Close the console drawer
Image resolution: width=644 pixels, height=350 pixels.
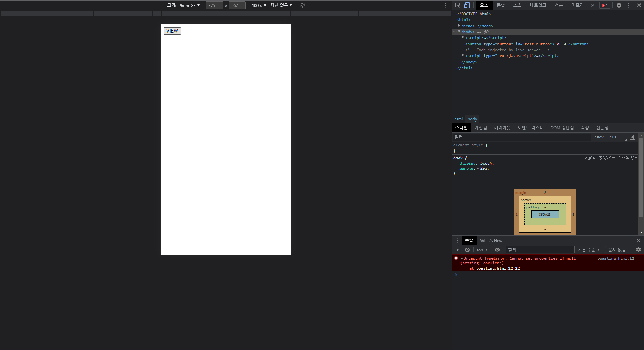tap(638, 240)
